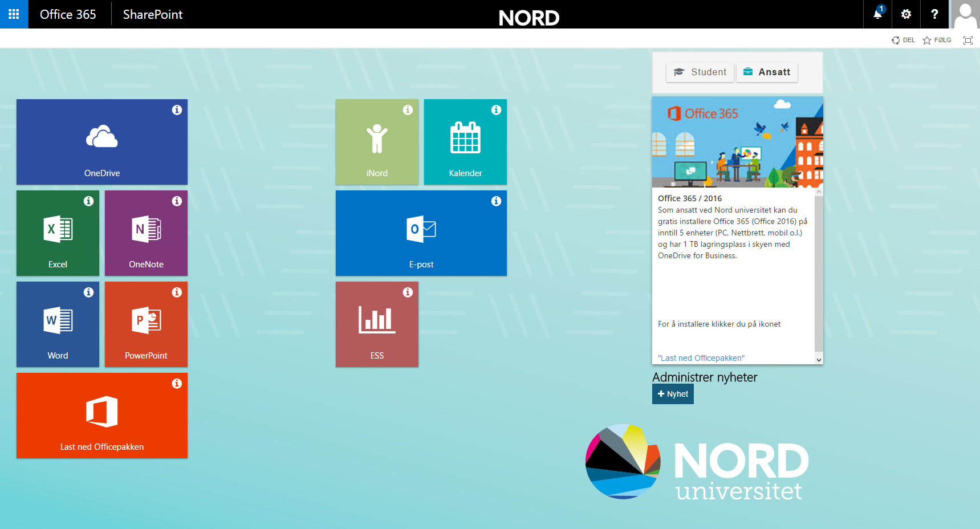
Task: Show info for the OneDrive tile
Action: tap(177, 110)
